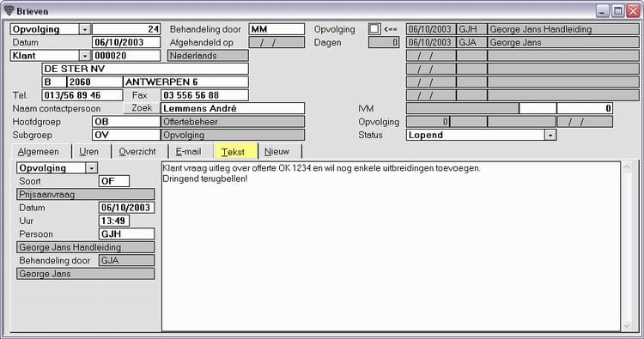The image size is (644, 339).
Task: Switch to the Uren tab
Action: 88,151
